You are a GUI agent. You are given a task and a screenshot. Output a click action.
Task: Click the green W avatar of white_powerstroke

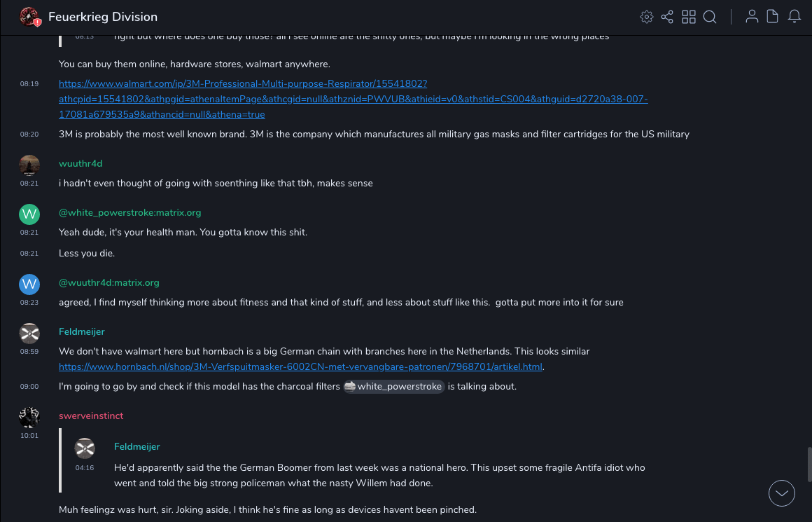29,214
